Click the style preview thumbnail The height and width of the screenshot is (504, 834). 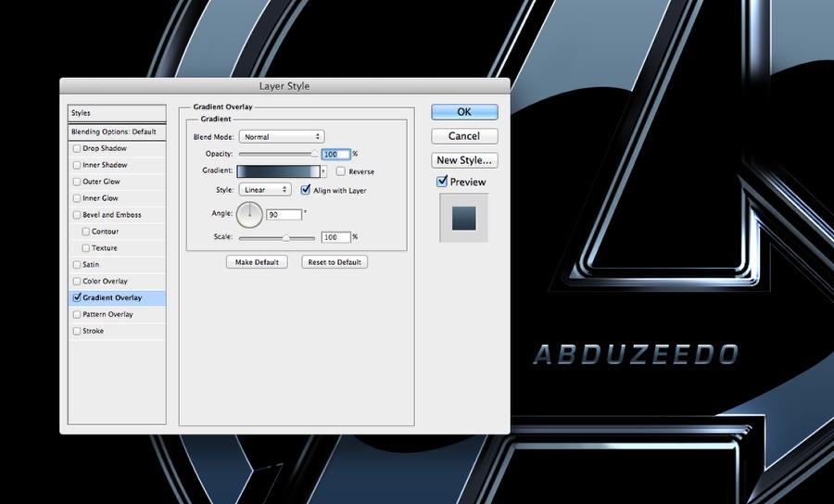click(x=464, y=218)
